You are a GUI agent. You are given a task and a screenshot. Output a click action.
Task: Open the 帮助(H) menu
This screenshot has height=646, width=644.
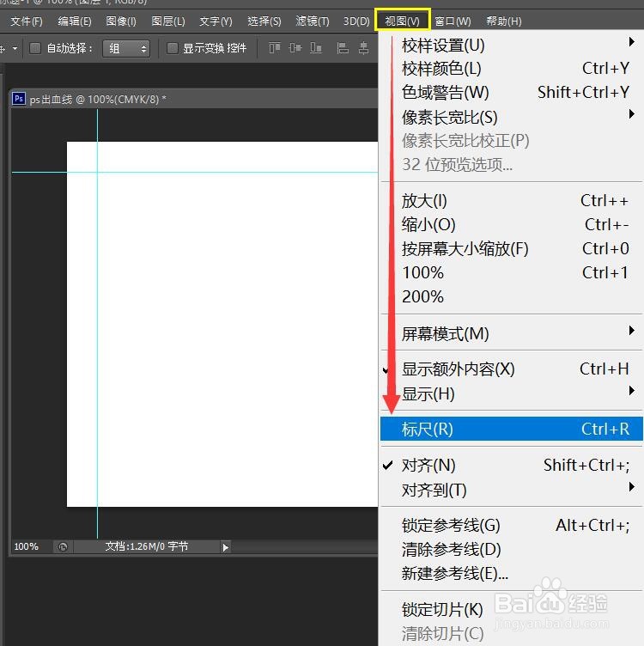503,21
